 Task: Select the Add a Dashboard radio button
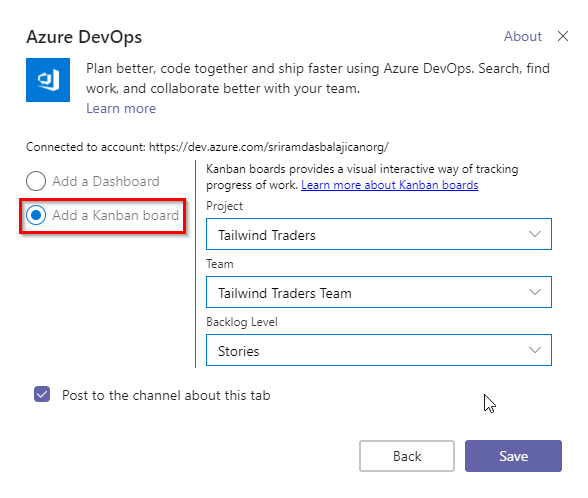tap(36, 181)
